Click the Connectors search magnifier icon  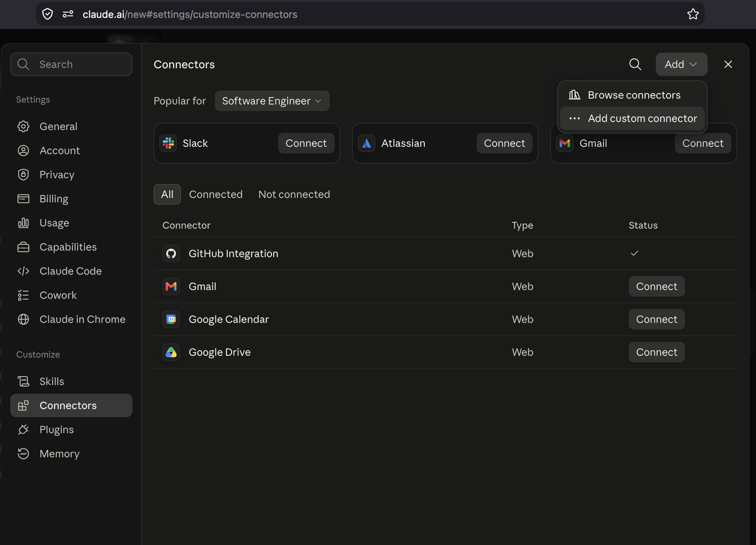[635, 64]
